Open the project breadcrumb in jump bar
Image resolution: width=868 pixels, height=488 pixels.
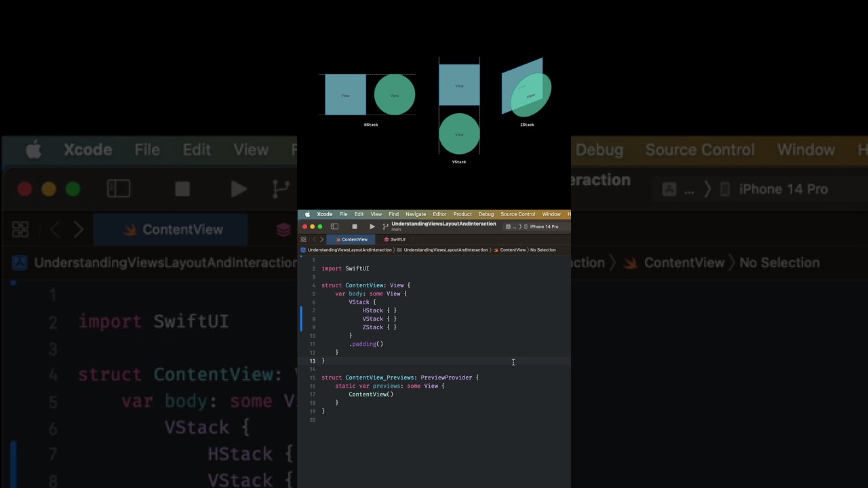349,250
